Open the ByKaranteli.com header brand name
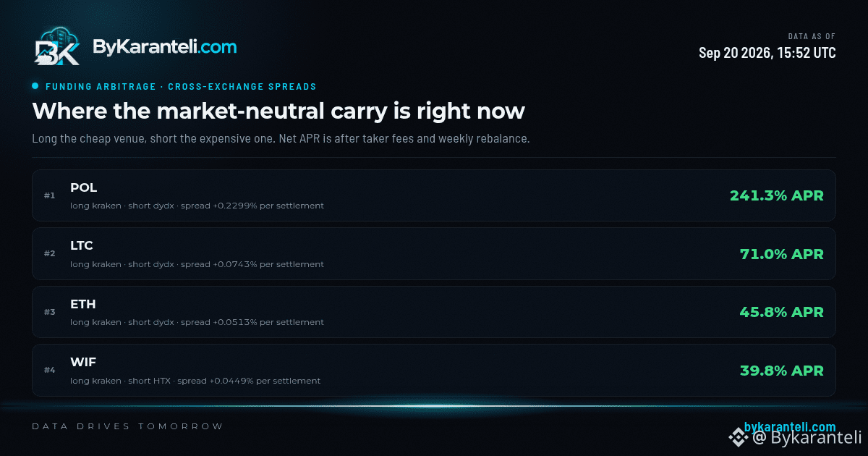Screen dimensions: 868x456 coord(164,47)
